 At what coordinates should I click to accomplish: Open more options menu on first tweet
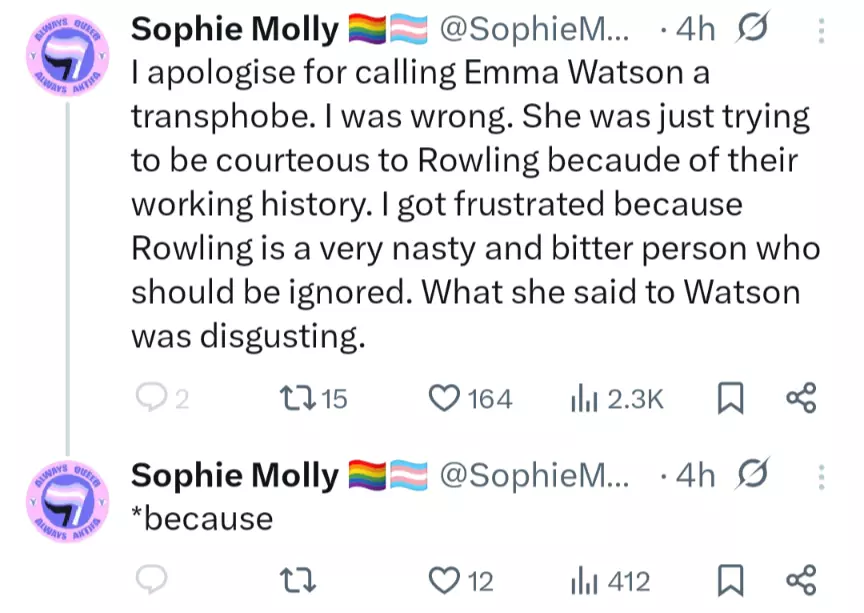[x=821, y=30]
